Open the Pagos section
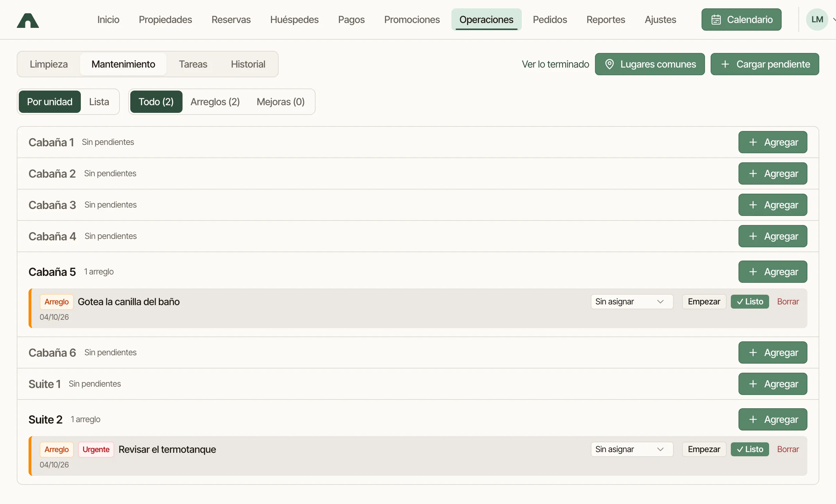Screen dimensions: 836x504 (351, 20)
